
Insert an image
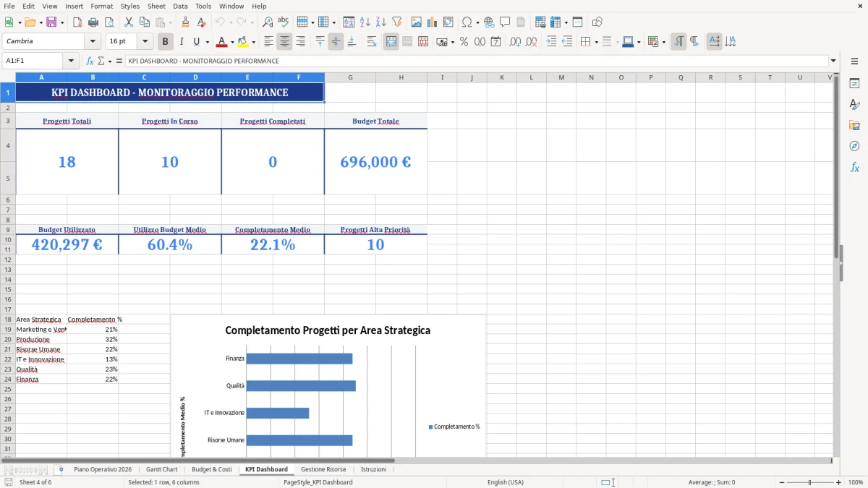[x=417, y=22]
